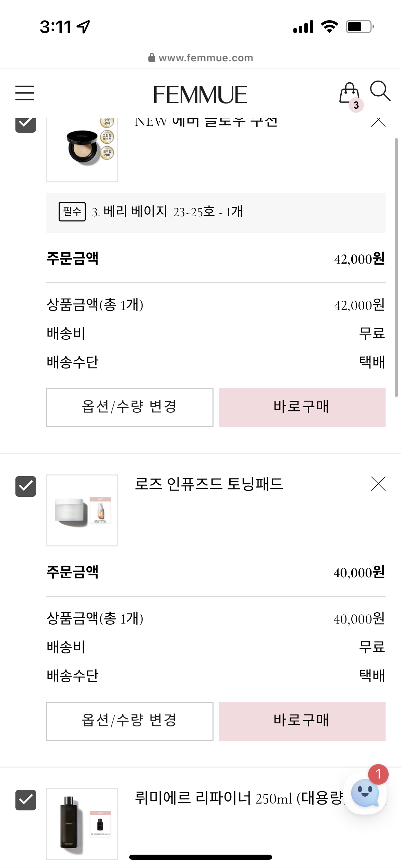
Task: Tap the toning pad product thumbnail
Action: (x=82, y=510)
